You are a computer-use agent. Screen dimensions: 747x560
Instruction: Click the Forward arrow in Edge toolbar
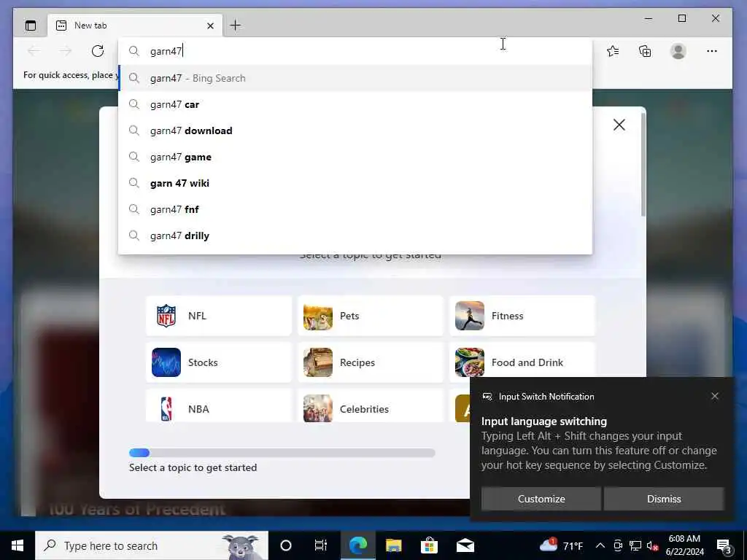pyautogui.click(x=65, y=51)
